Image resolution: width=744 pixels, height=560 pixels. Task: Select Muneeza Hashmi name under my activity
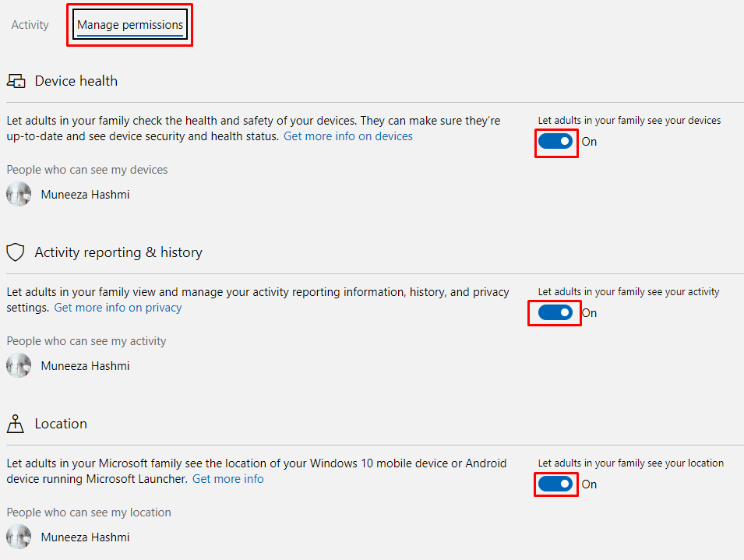pyautogui.click(x=86, y=365)
